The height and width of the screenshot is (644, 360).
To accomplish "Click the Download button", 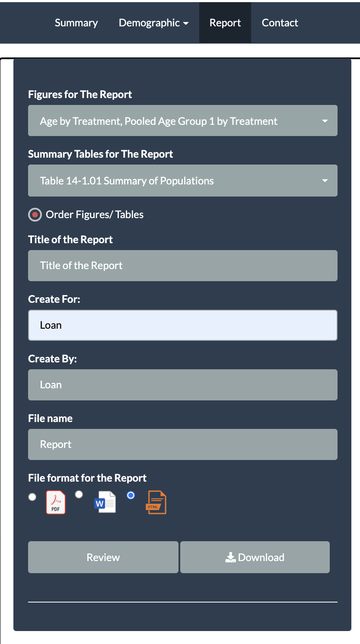I will click(x=254, y=557).
